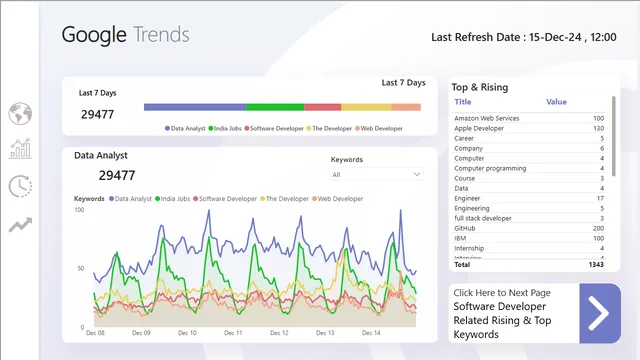Select the Company row
The image size is (640, 360).
[x=529, y=148]
